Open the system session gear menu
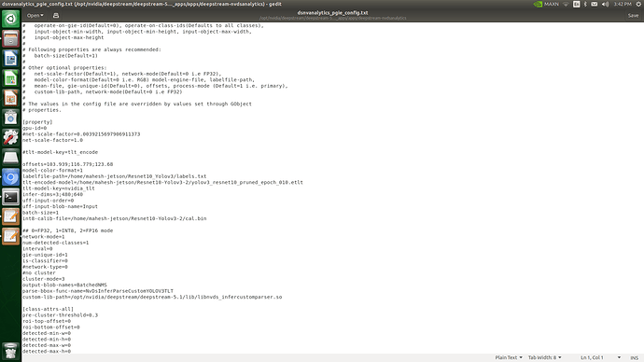The width and height of the screenshot is (644, 362). [x=638, y=4]
